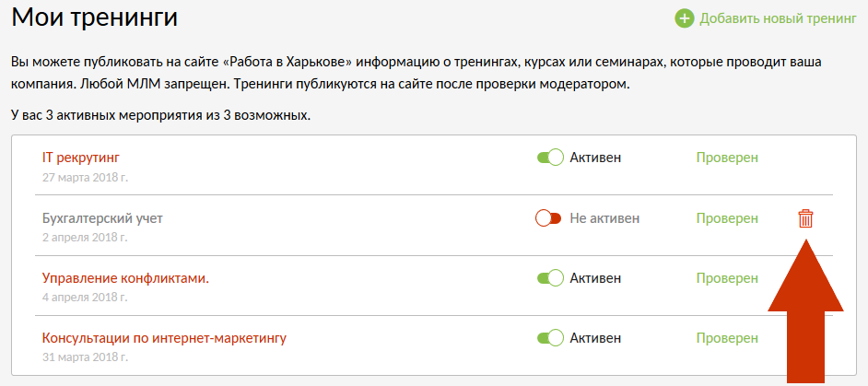This screenshot has width=868, height=386.
Task: Click the green plus icon
Action: (x=685, y=18)
